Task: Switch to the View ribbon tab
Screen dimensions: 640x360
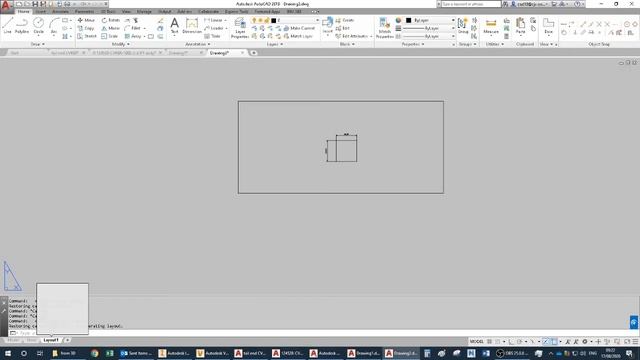Action: pyautogui.click(x=126, y=11)
